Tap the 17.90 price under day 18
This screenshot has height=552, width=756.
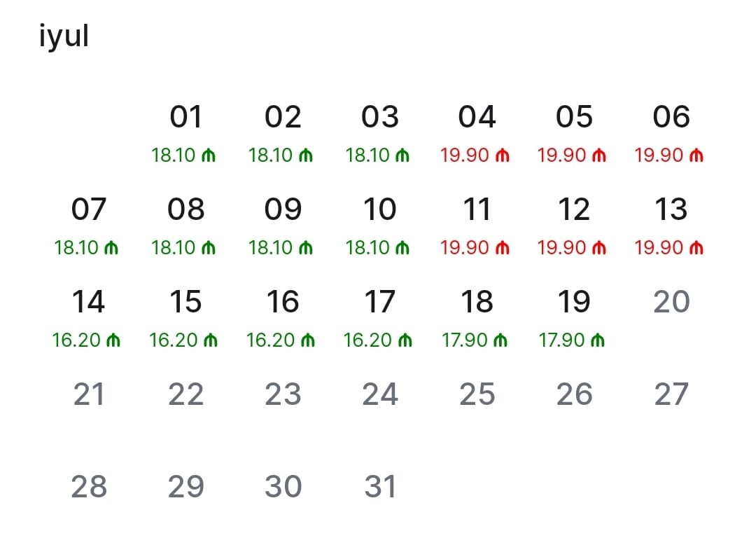coord(465,340)
